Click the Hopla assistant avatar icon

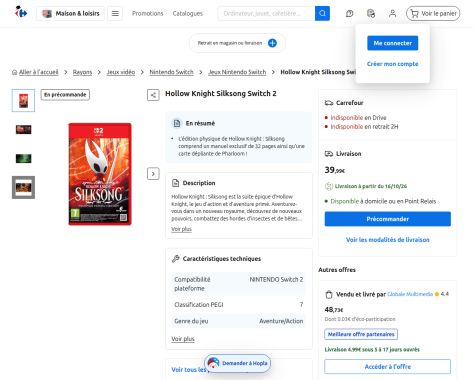point(213,363)
